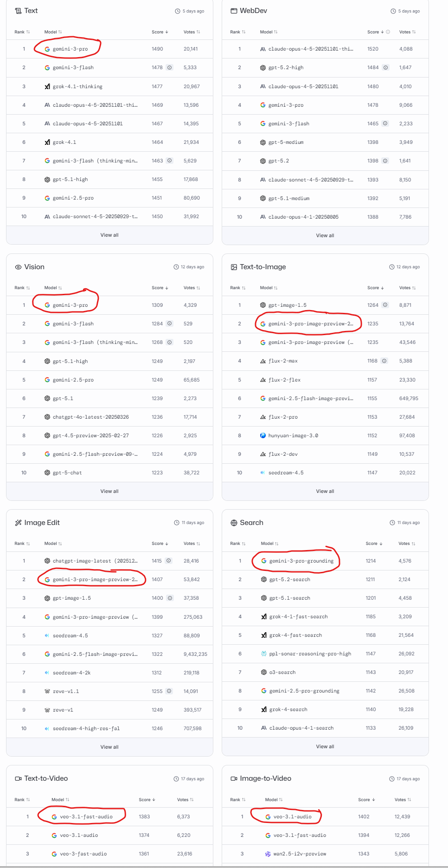Screen dimensions: 448x868
Task: Click info icon next to WebDev Score header
Action: (388, 32)
